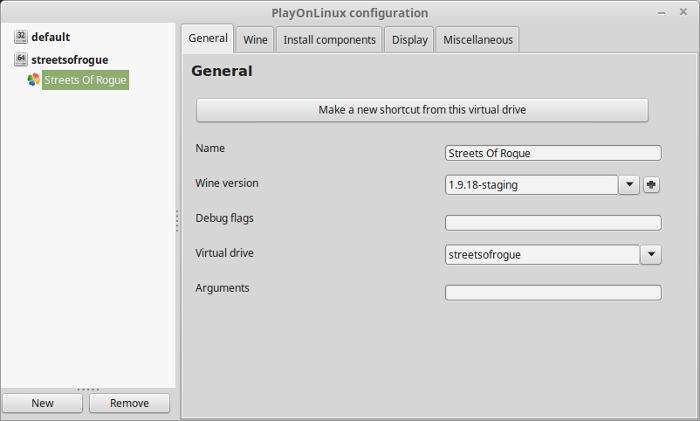The height and width of the screenshot is (421, 700).
Task: Click the General section heading
Action: [x=222, y=71]
